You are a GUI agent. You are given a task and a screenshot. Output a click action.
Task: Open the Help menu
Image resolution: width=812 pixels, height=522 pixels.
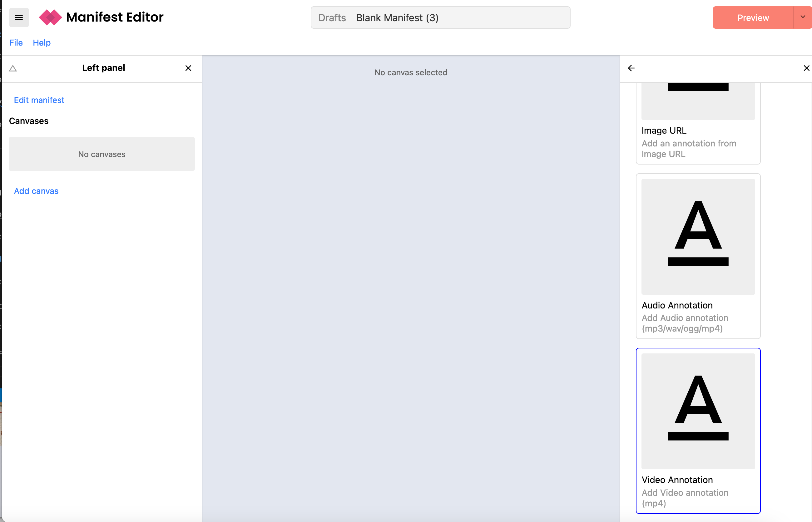coord(42,42)
